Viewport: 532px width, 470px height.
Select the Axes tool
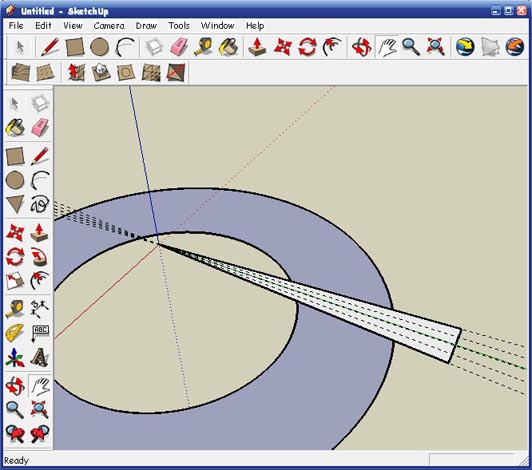[x=15, y=358]
